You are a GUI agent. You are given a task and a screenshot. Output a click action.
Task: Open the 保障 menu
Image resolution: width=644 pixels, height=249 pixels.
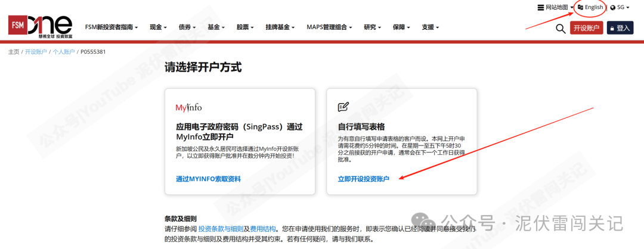coord(401,27)
